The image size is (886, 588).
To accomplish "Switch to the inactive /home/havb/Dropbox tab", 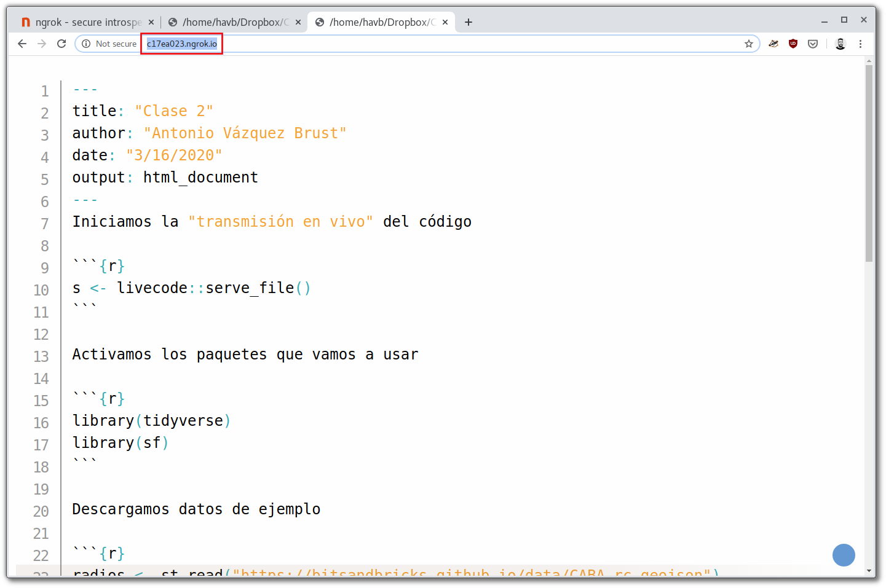I will click(234, 22).
